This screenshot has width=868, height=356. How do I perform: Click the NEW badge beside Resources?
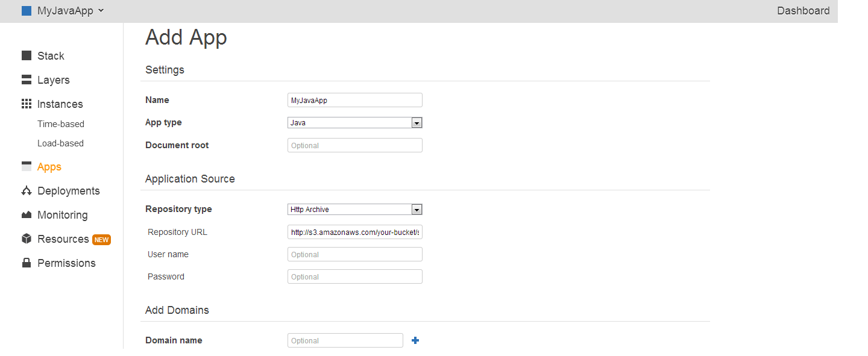(101, 240)
